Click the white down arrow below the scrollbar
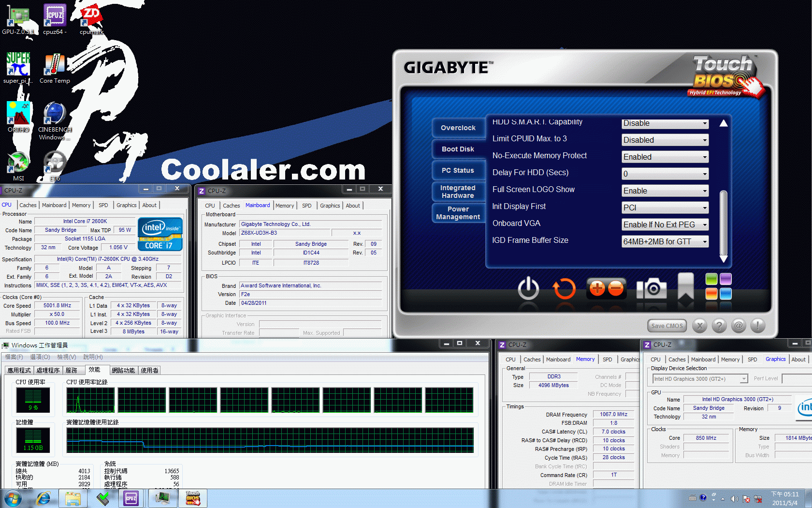 724,259
